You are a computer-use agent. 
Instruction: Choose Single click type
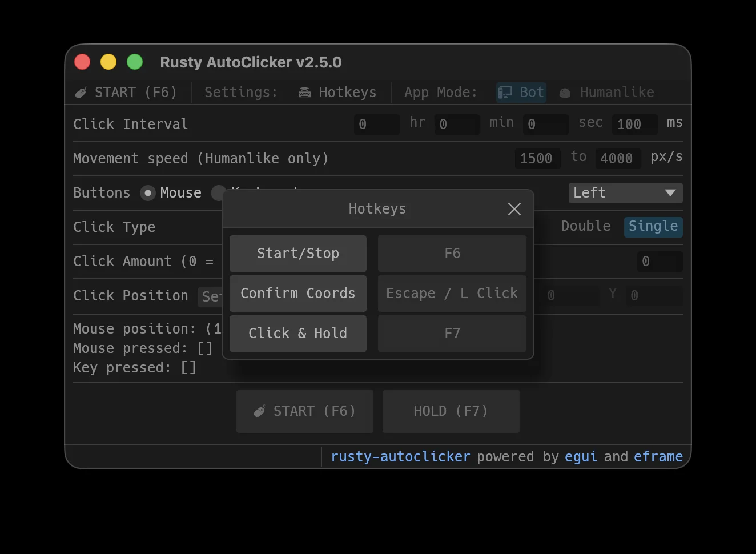[653, 226]
